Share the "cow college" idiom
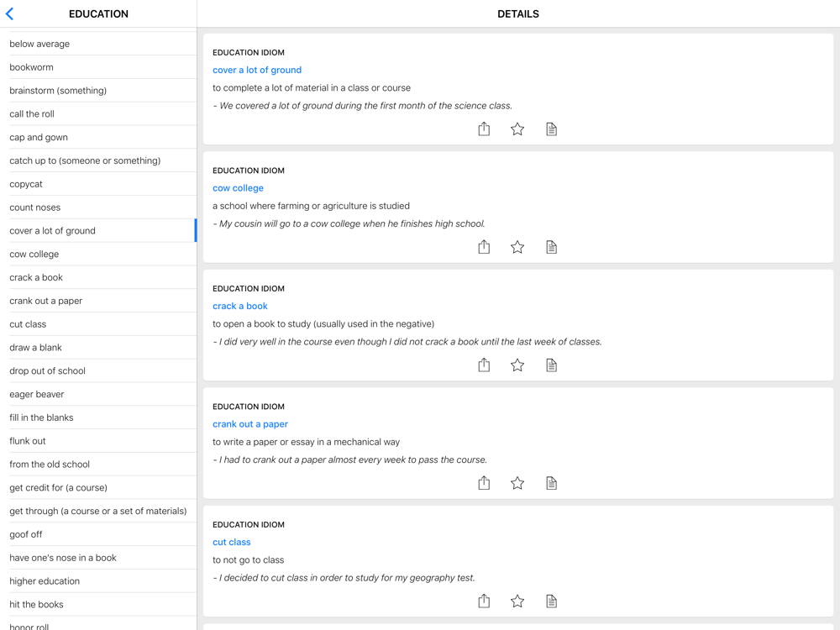 [484, 247]
